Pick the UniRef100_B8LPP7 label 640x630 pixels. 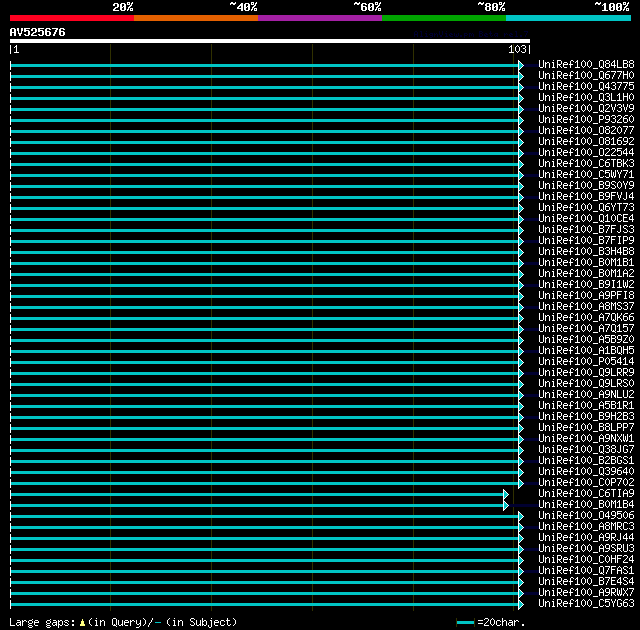point(586,428)
